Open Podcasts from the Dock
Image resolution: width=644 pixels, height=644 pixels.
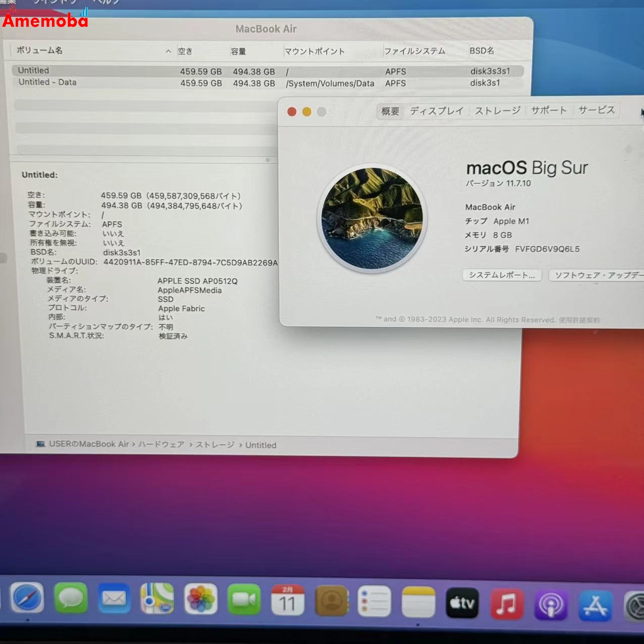[550, 605]
